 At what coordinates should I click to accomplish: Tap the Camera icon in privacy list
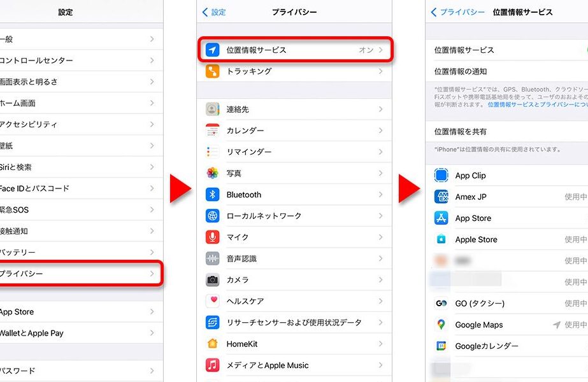pyautogui.click(x=213, y=280)
